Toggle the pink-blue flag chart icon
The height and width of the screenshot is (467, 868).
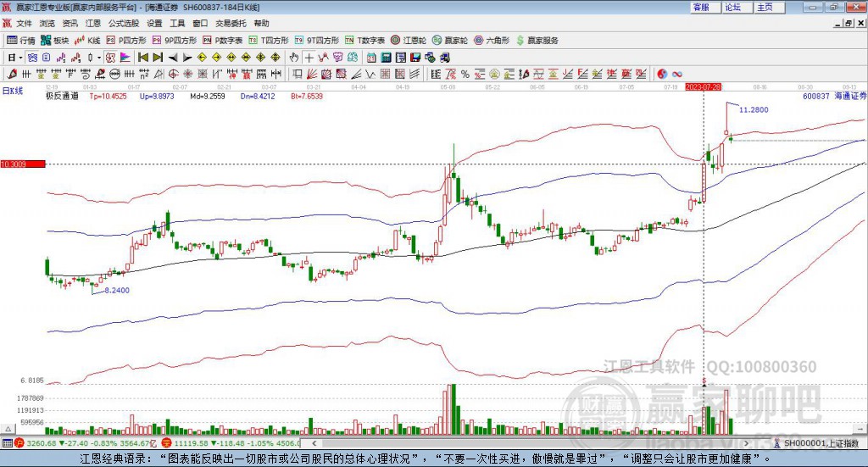(x=125, y=58)
